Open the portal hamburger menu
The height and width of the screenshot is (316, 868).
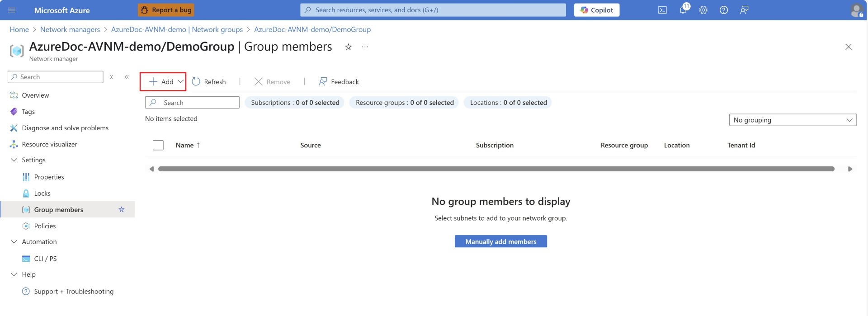12,10
